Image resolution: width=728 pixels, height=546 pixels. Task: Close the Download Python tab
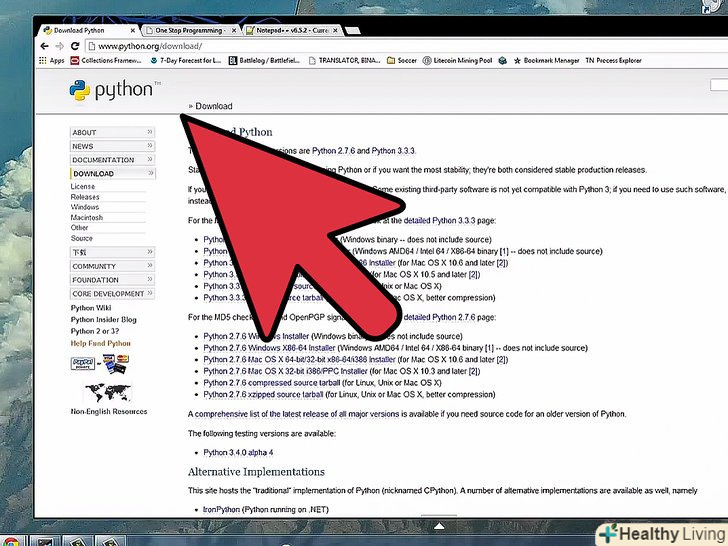tap(133, 30)
